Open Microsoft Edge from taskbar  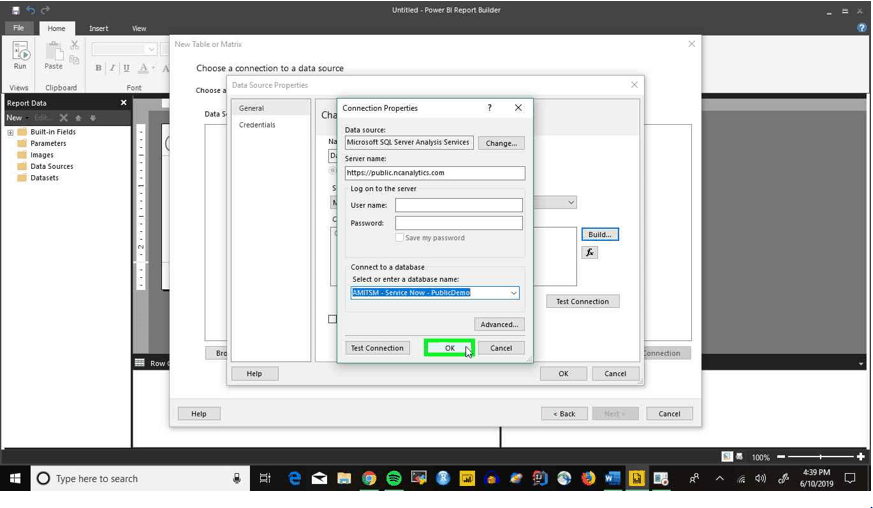tap(295, 478)
